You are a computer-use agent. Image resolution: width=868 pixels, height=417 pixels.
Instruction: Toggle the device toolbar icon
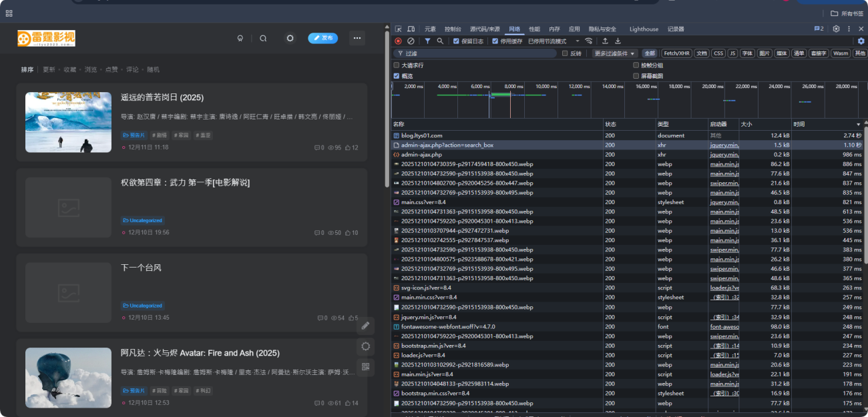pyautogui.click(x=411, y=29)
